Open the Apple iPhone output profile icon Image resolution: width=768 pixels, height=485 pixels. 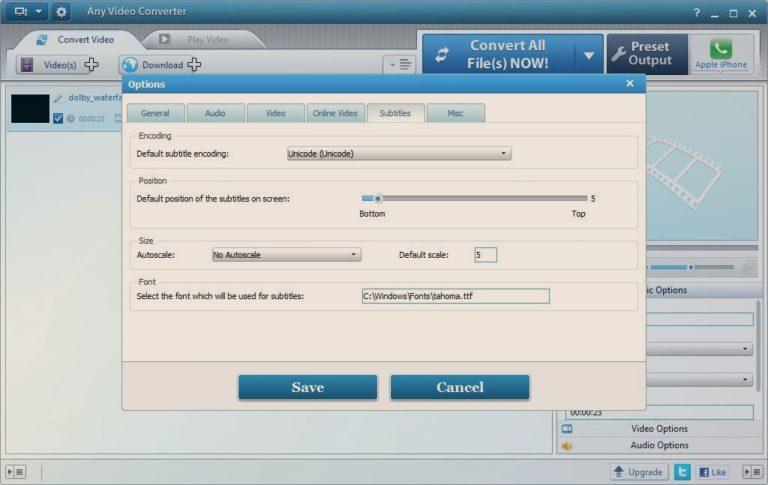point(720,49)
